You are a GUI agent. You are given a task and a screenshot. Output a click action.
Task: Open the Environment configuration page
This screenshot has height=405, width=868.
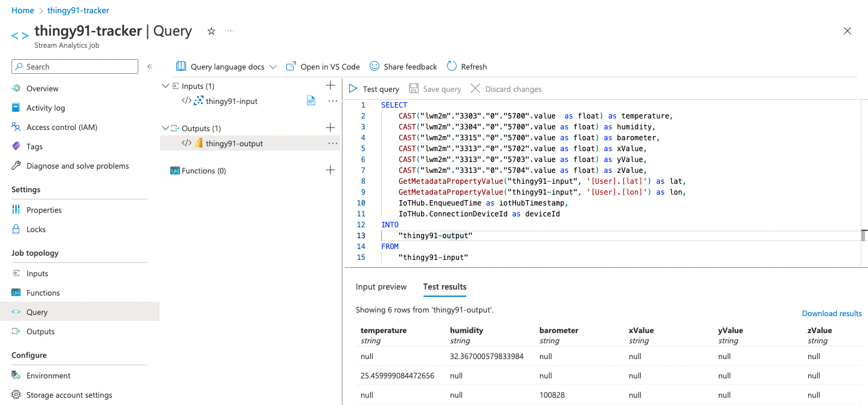[48, 375]
